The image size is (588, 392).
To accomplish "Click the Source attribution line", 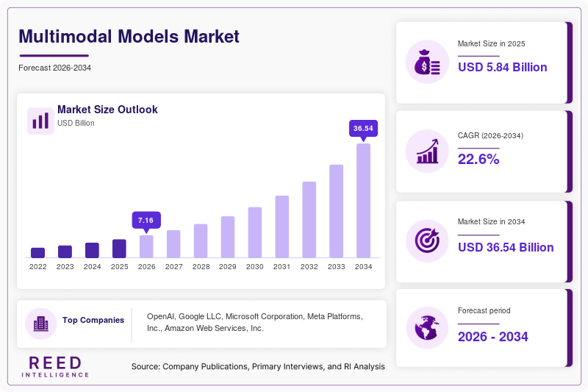I will (258, 366).
